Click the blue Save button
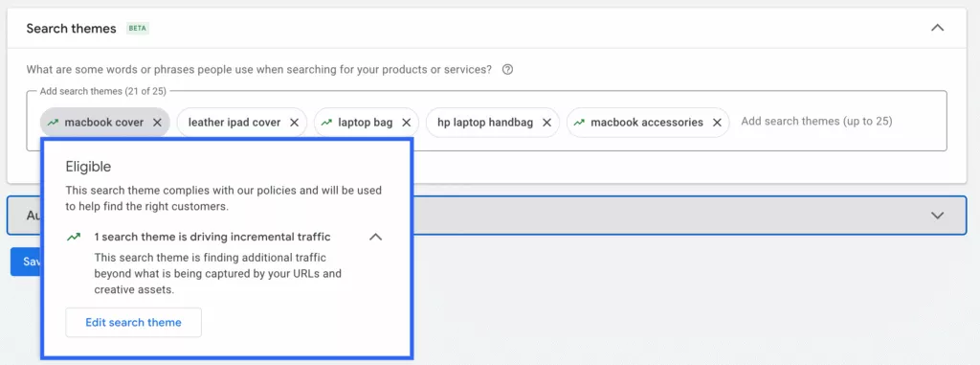The image size is (980, 365). [x=26, y=262]
